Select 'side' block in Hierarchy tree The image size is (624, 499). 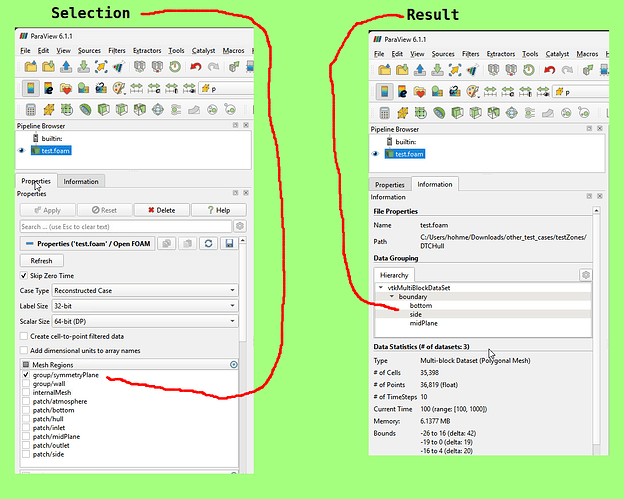415,314
